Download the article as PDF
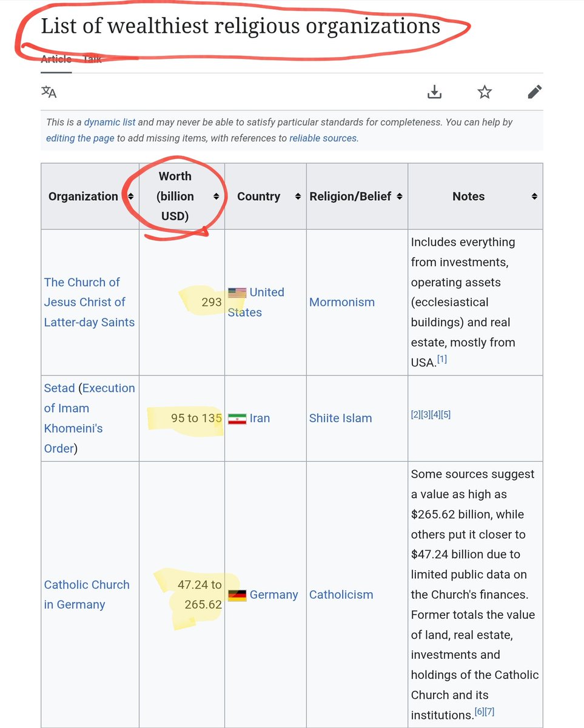Viewport: 584px width, 728px height. pos(434,92)
